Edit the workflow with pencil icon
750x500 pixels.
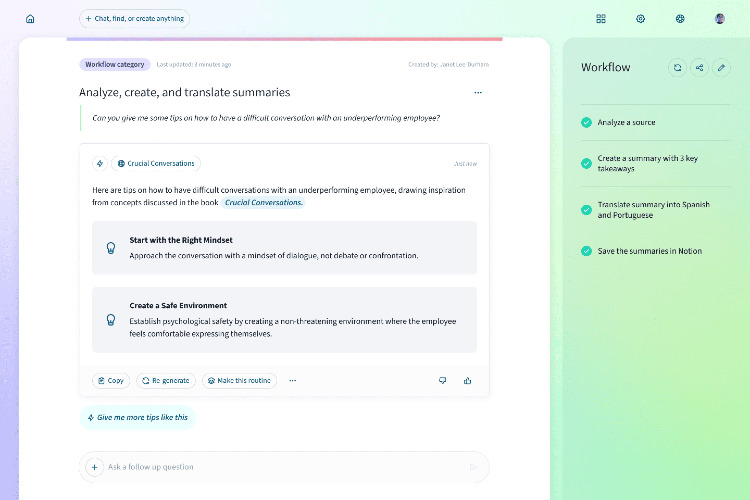point(721,67)
